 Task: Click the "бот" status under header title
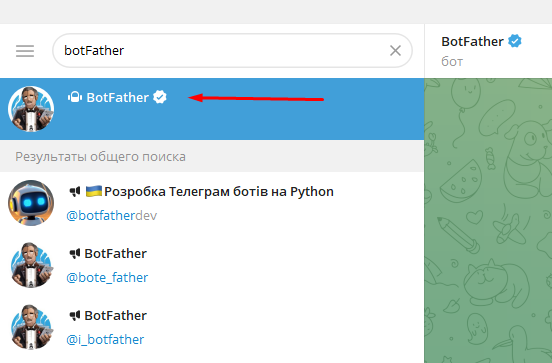[452, 62]
